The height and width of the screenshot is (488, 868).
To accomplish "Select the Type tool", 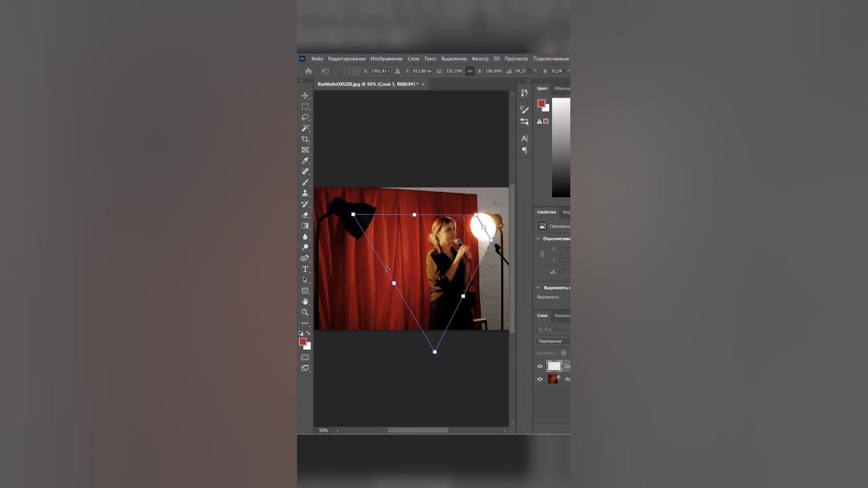I will tap(305, 269).
